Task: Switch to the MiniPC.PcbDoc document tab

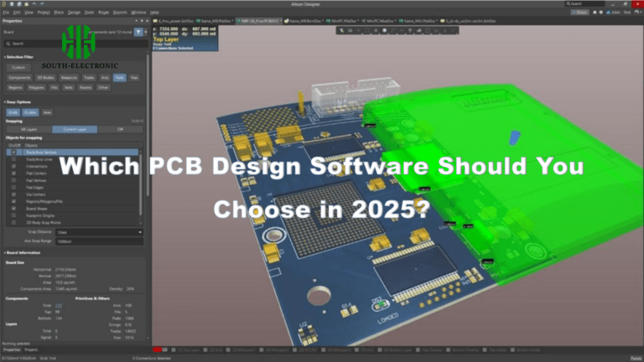Action: 343,21
